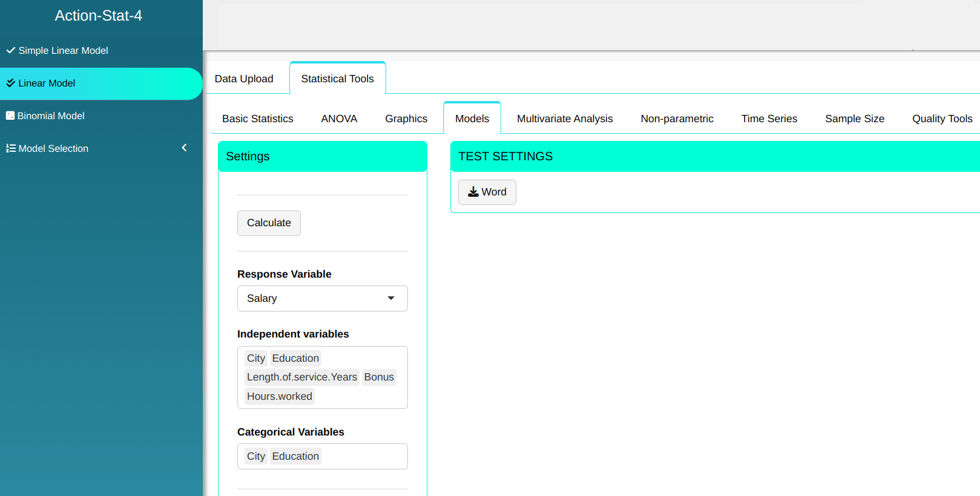Click the download icon on Word button
Screen dimensions: 980x496
pos(473,192)
